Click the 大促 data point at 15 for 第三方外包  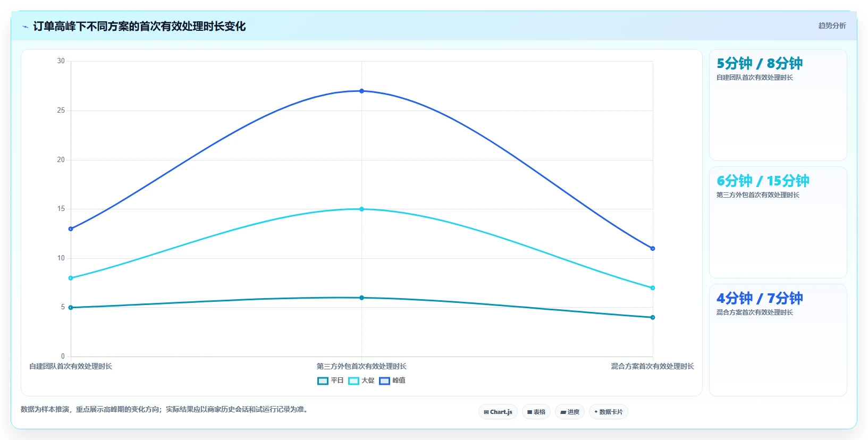point(361,209)
